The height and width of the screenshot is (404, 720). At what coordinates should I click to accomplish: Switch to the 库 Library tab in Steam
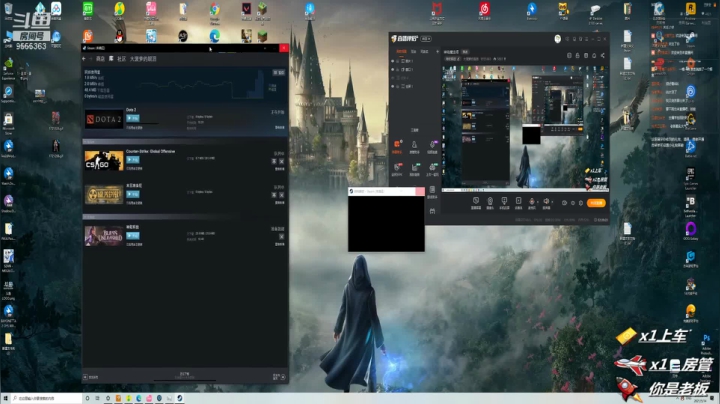(x=111, y=59)
